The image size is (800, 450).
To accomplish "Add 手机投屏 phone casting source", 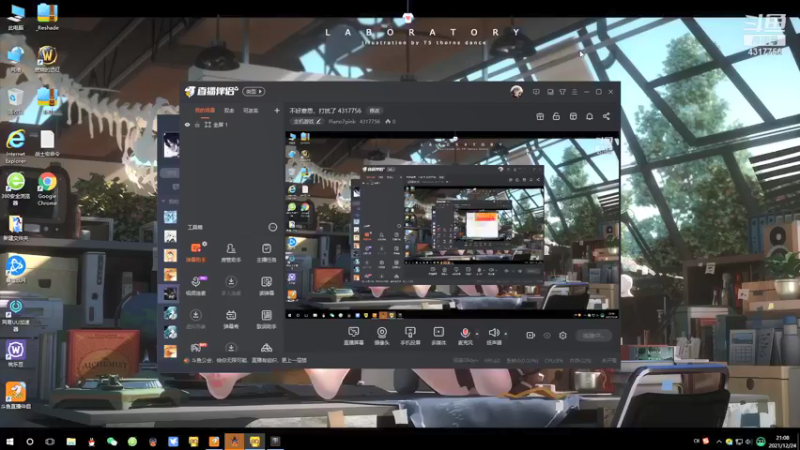I will pyautogui.click(x=410, y=336).
